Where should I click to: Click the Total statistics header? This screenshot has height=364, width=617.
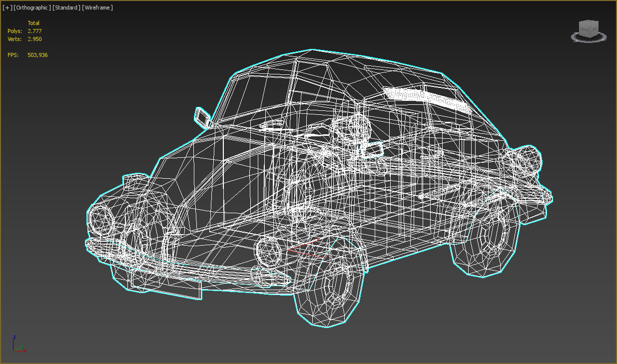(33, 23)
